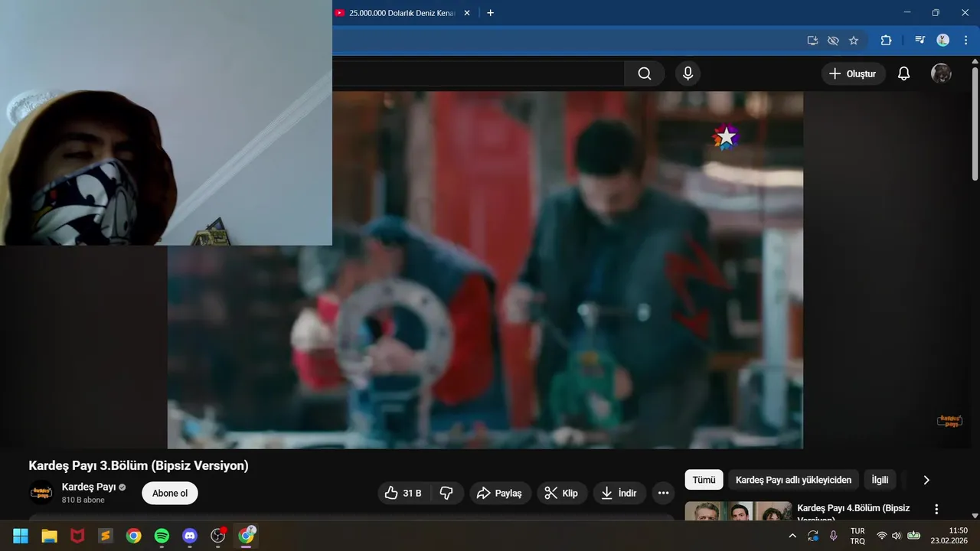The image size is (980, 551).
Task: Open the battery tray icon
Action: 913,536
